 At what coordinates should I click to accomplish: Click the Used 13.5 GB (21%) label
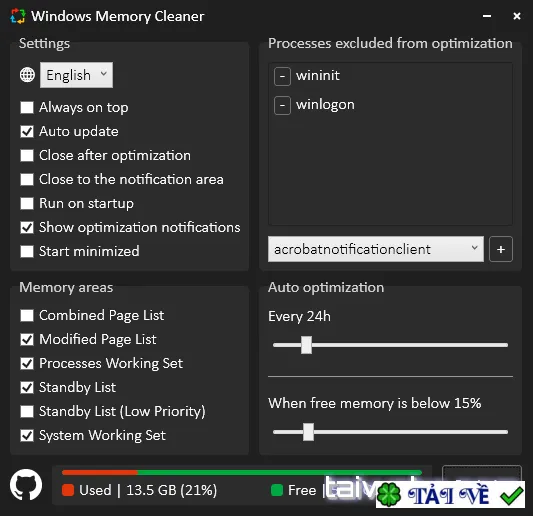point(148,490)
